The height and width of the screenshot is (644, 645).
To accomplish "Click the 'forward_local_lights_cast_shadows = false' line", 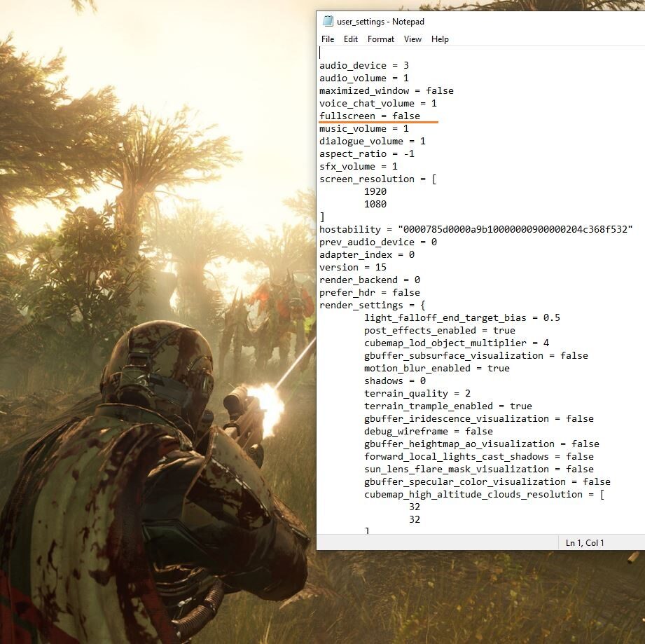I will click(479, 456).
